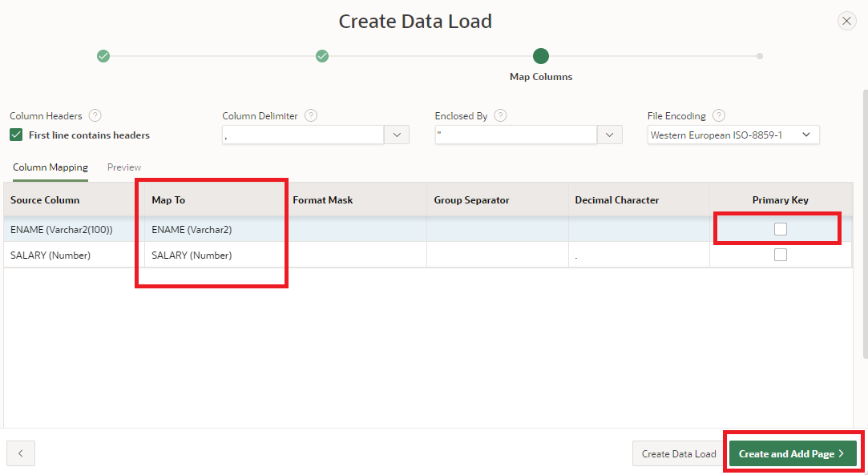Tick Primary Key checkbox for SALARY
Screen dimensions: 868x475
coord(781,255)
